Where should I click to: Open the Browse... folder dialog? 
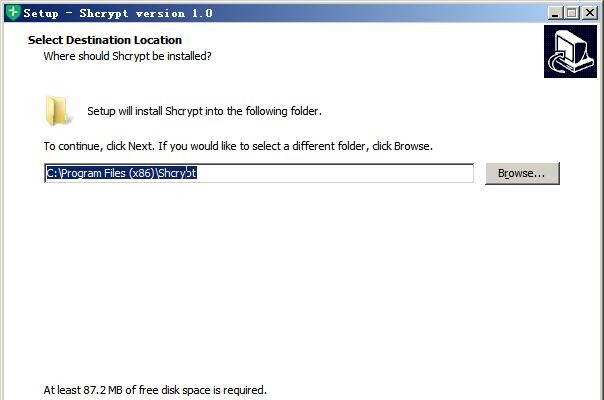coord(522,173)
